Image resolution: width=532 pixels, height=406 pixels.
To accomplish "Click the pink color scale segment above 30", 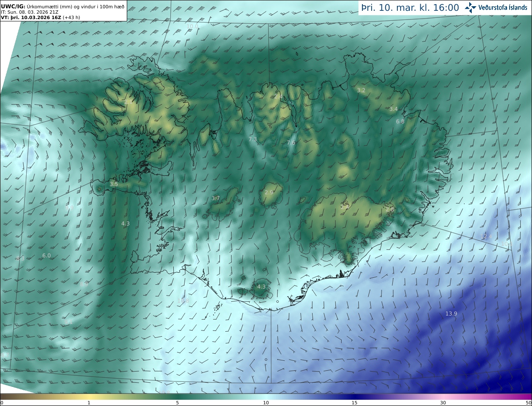I will click(443, 396).
